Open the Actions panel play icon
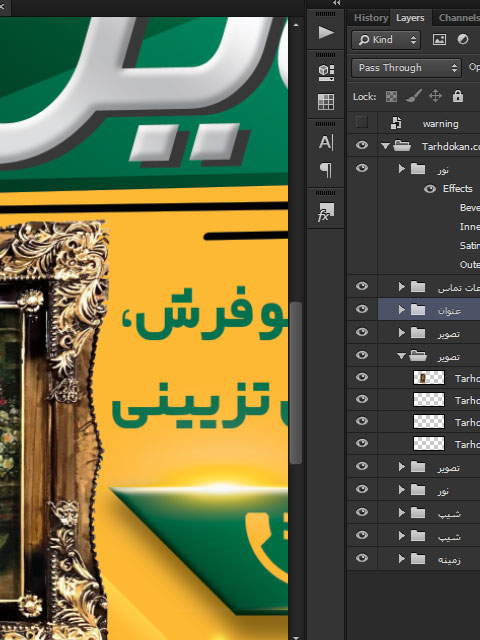The height and width of the screenshot is (640, 480). tap(326, 33)
